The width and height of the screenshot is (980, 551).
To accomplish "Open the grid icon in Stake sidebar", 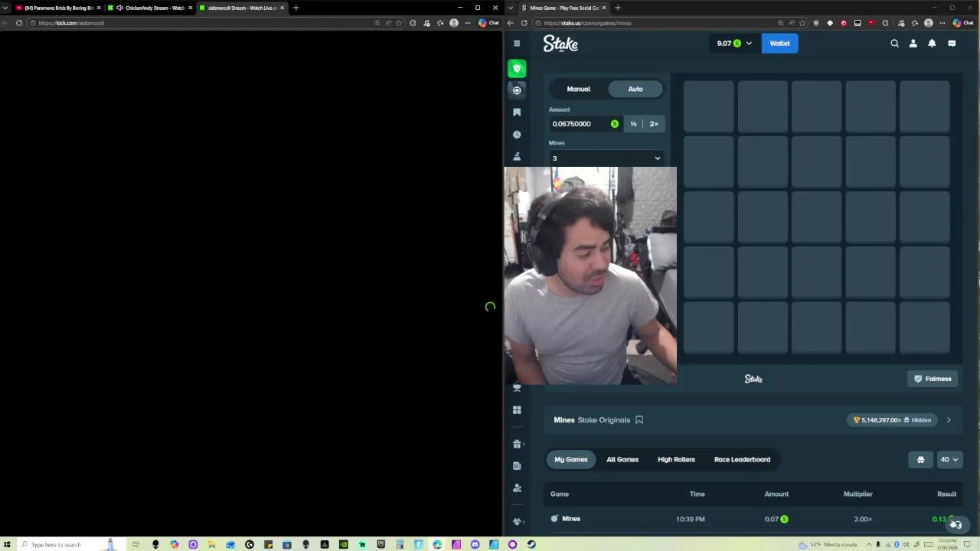I will (517, 410).
